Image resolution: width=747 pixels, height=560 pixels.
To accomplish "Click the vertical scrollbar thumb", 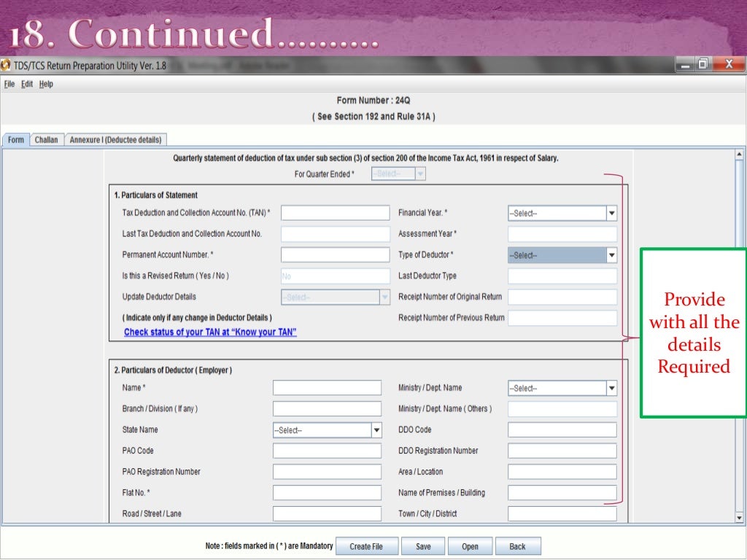I will click(x=739, y=205).
